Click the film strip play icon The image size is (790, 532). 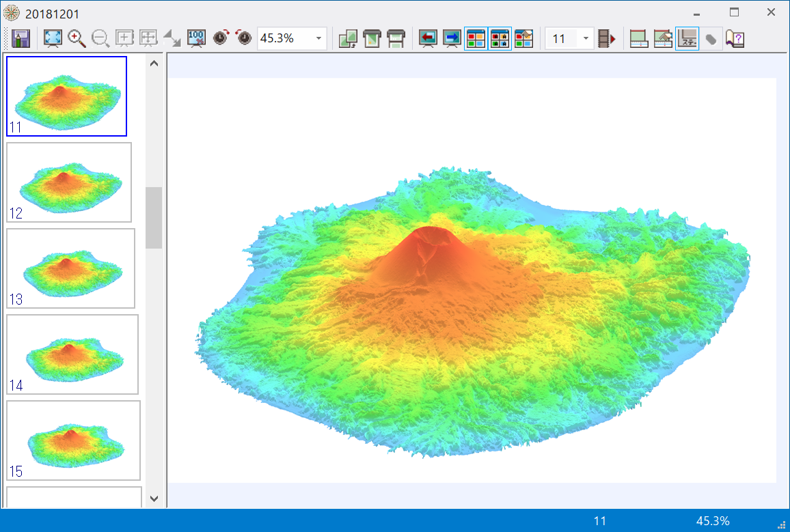607,39
